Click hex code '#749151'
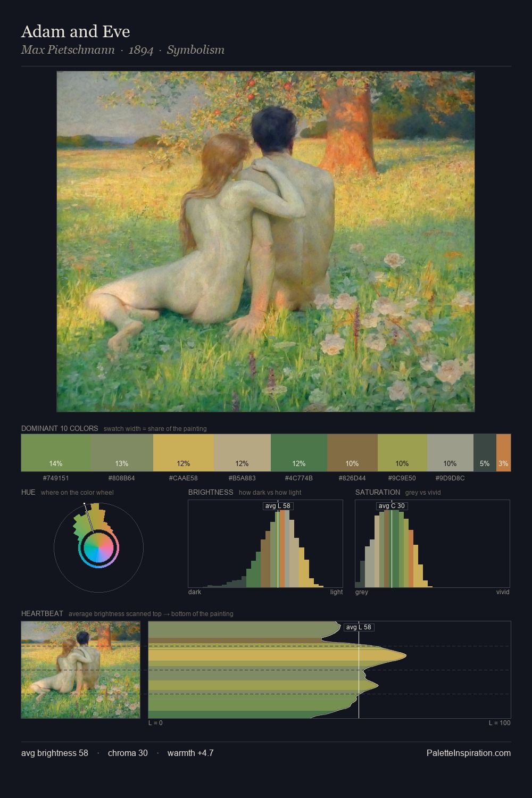The width and height of the screenshot is (532, 798). [56, 478]
